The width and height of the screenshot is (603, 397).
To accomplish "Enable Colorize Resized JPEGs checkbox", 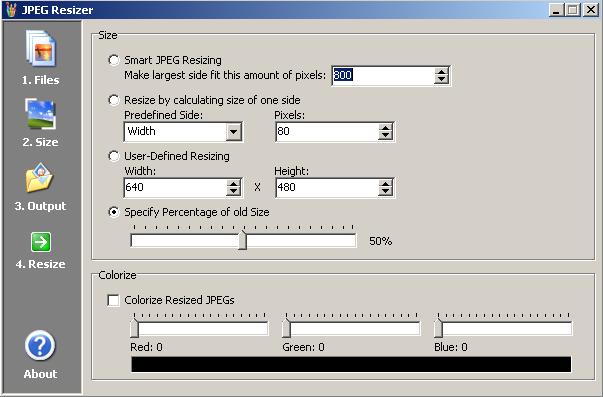I will click(x=113, y=300).
